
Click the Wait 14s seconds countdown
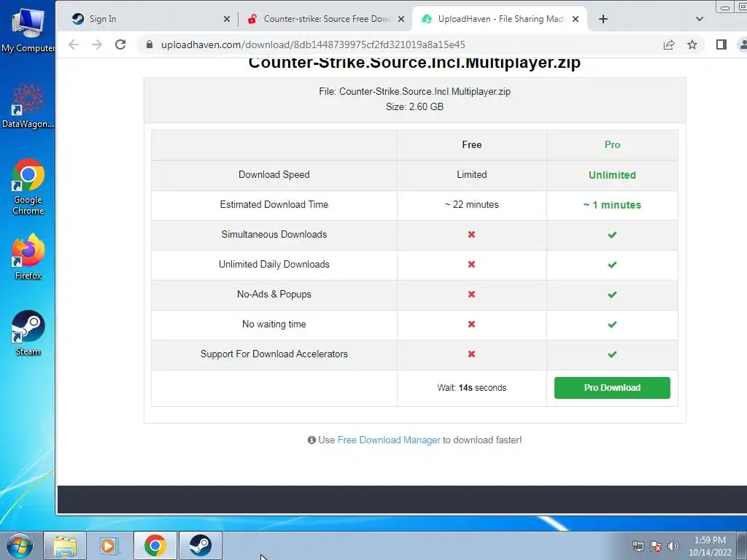472,388
